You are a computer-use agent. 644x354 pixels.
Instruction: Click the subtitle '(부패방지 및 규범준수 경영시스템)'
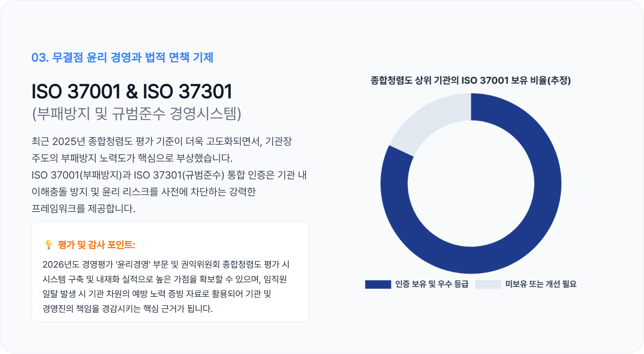[136, 114]
